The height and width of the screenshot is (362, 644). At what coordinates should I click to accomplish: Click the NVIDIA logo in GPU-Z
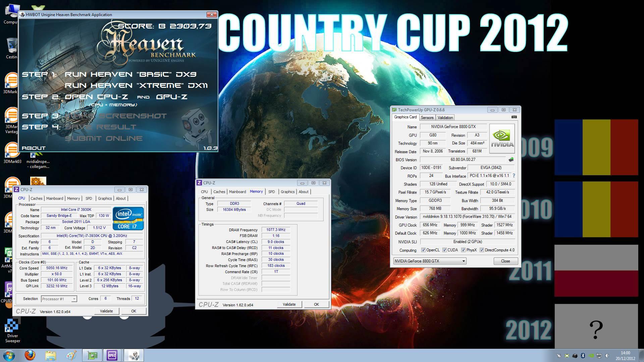tap(502, 138)
